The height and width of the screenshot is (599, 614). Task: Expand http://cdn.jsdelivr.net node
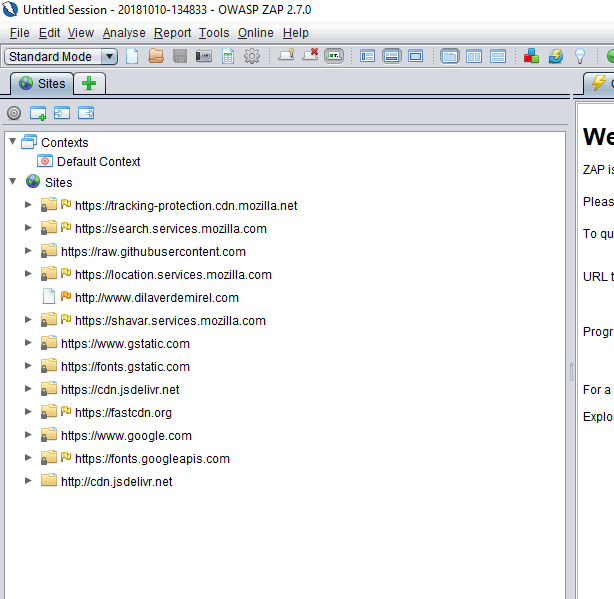pyautogui.click(x=28, y=481)
